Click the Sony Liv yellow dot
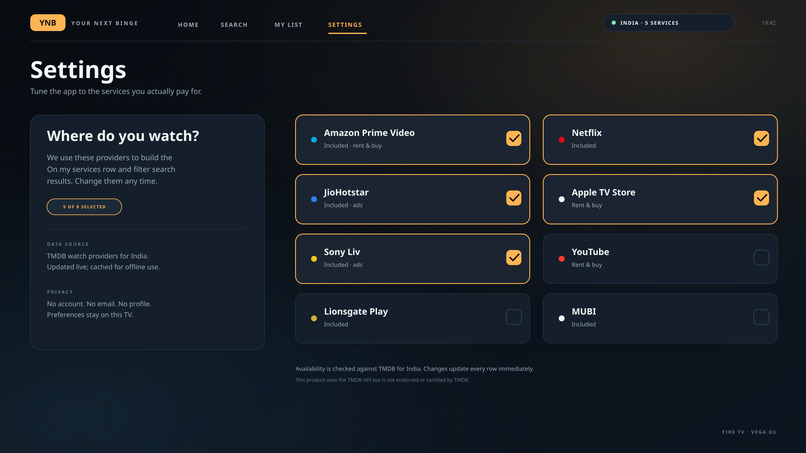This screenshot has height=453, width=806. (x=314, y=259)
